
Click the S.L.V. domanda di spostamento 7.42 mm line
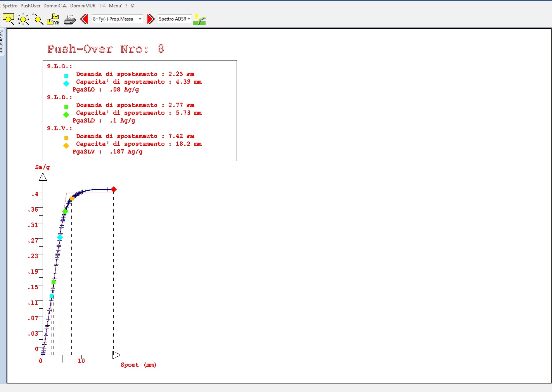coord(135,136)
